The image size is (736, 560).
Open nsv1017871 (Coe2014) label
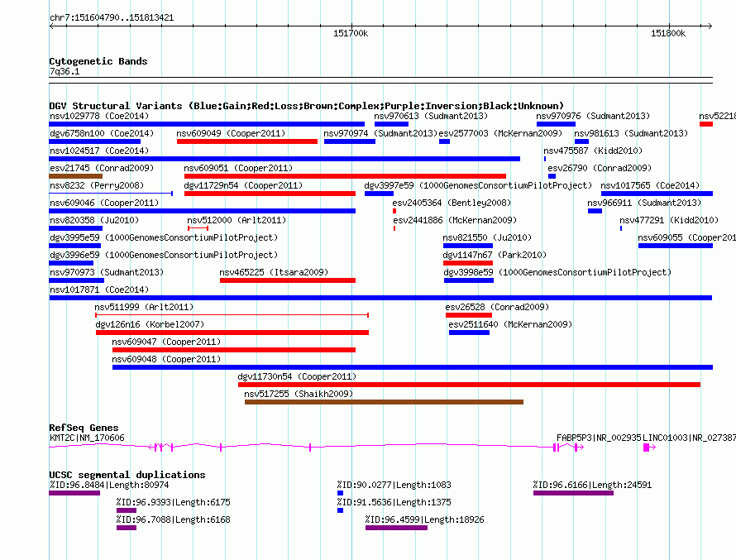tap(99, 290)
